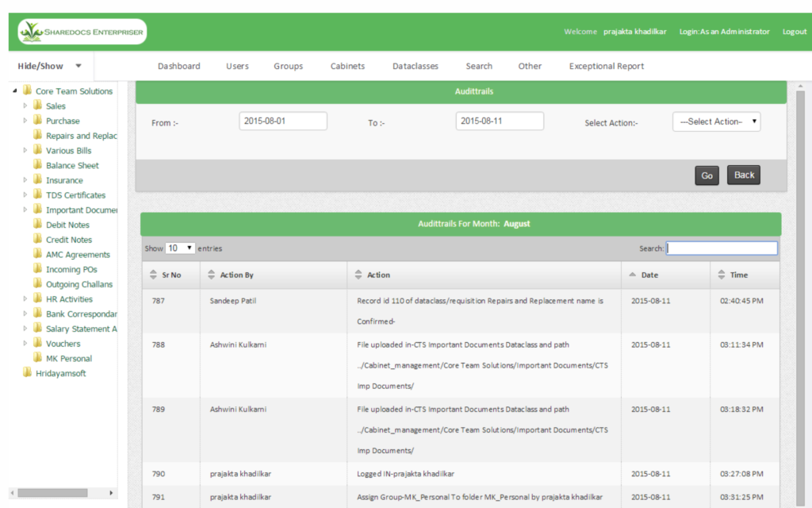Open the Hide/Show dropdown arrow
This screenshot has width=812, height=508.
tap(79, 66)
